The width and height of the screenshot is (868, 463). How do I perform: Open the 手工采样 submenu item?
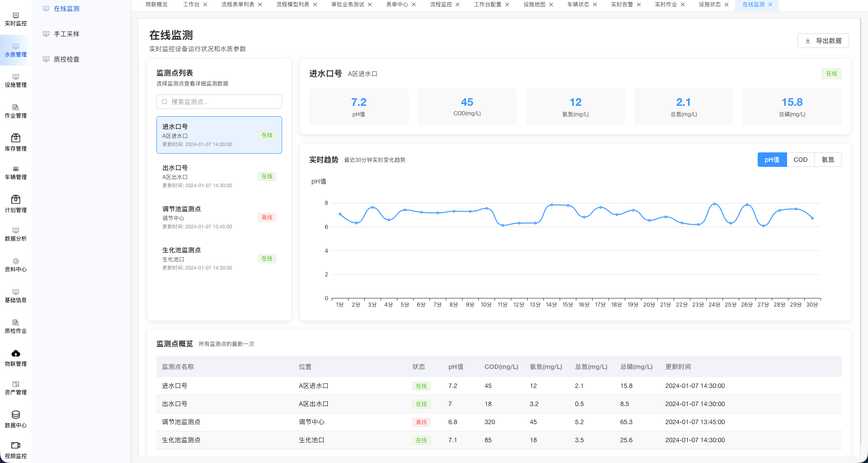point(66,34)
